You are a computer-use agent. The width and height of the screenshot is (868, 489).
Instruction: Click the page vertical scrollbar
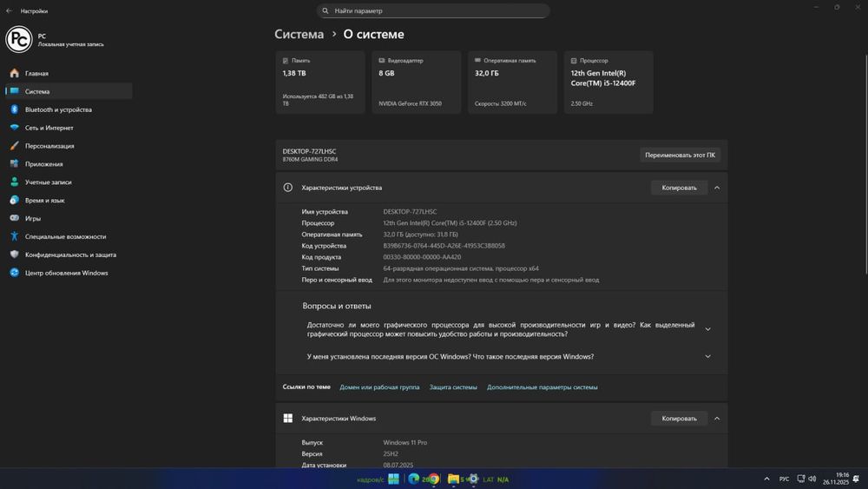click(x=865, y=164)
